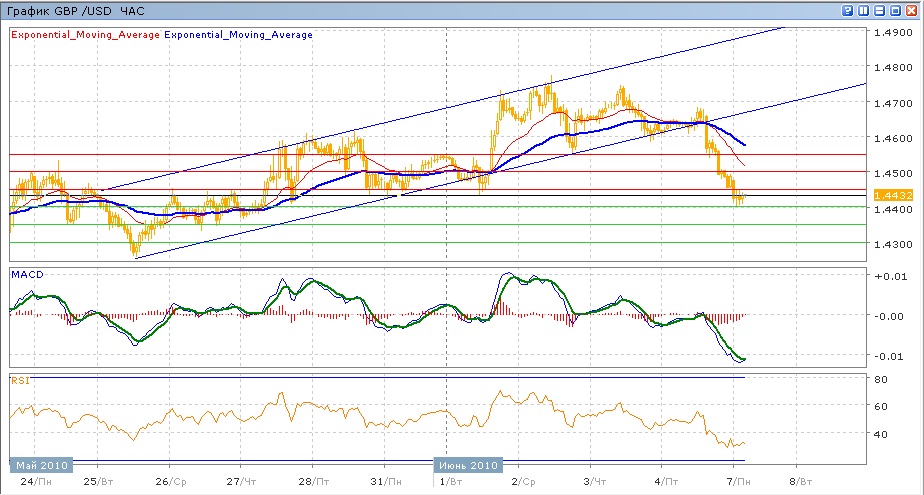Click the Июнь 2010 month marker

[x=468, y=465]
